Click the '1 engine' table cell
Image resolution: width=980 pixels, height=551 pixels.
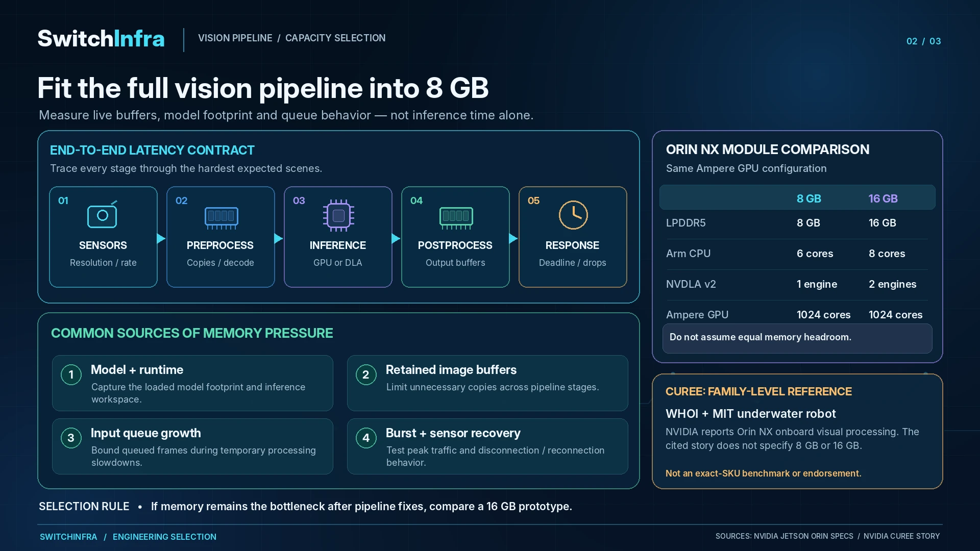point(817,284)
